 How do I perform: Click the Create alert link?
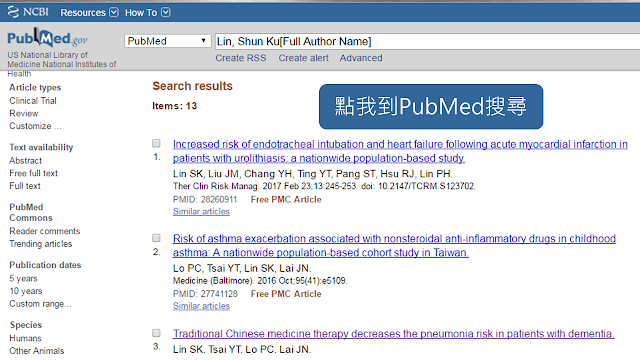click(x=303, y=58)
